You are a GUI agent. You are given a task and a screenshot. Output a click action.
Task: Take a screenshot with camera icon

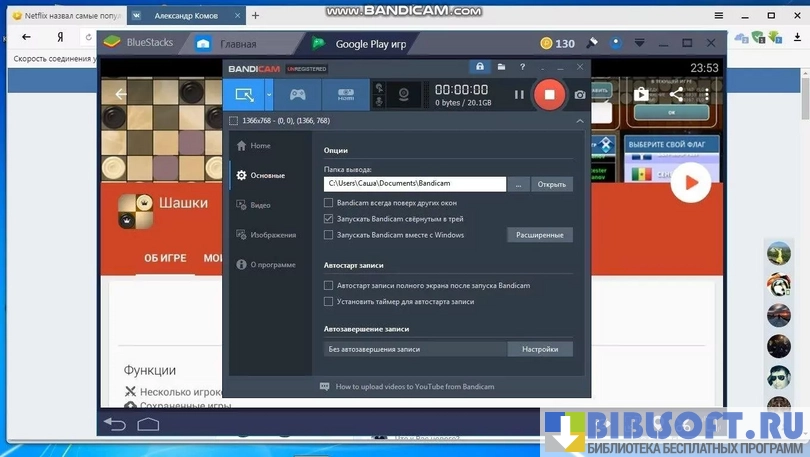point(579,95)
